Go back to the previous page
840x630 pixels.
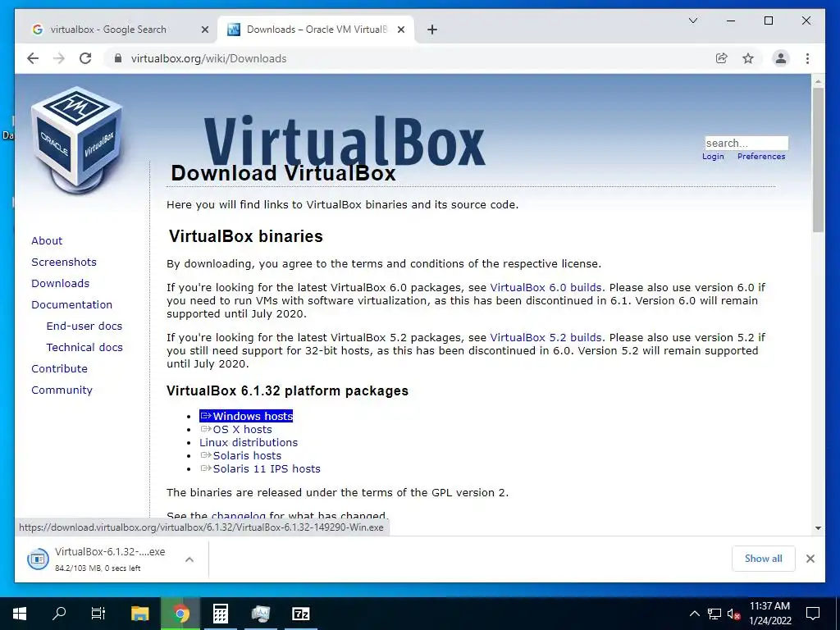33,58
